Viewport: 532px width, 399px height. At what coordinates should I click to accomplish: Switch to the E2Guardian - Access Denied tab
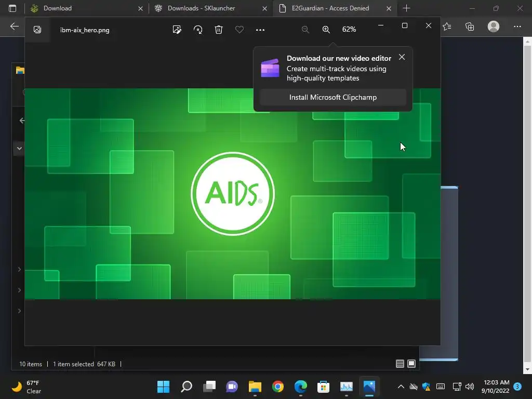pyautogui.click(x=335, y=8)
